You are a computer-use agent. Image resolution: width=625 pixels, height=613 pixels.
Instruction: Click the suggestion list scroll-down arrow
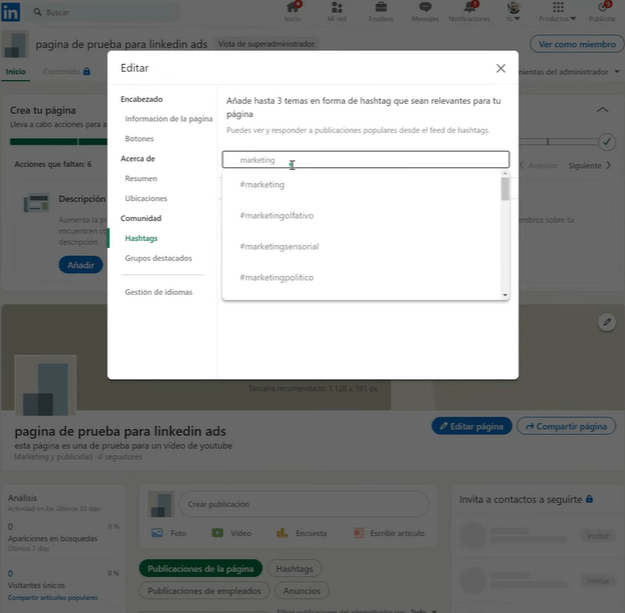[505, 295]
